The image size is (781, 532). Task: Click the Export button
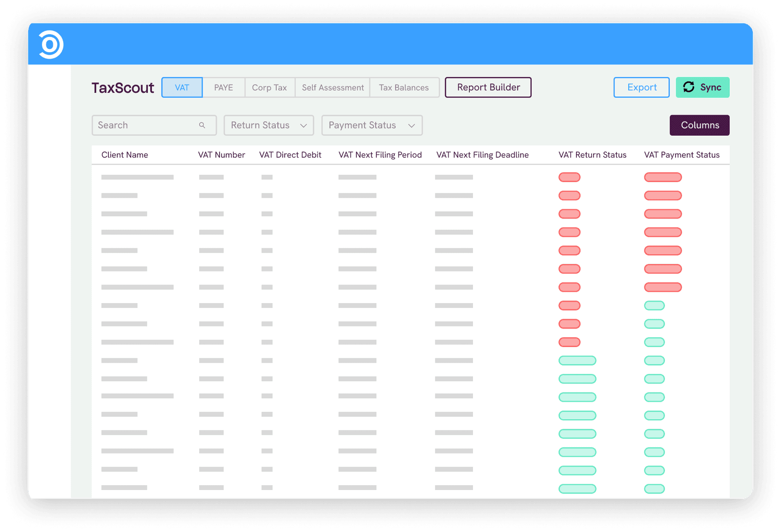tap(641, 87)
